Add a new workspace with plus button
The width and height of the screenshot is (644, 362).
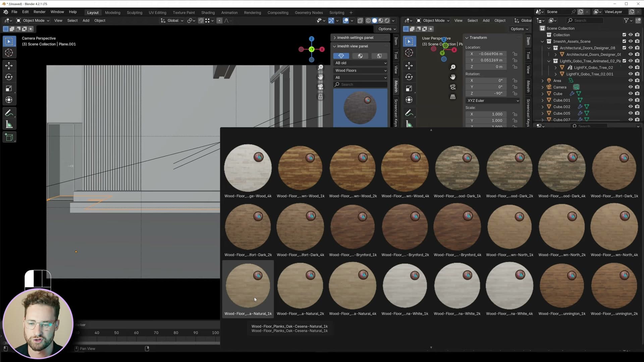pos(351,13)
